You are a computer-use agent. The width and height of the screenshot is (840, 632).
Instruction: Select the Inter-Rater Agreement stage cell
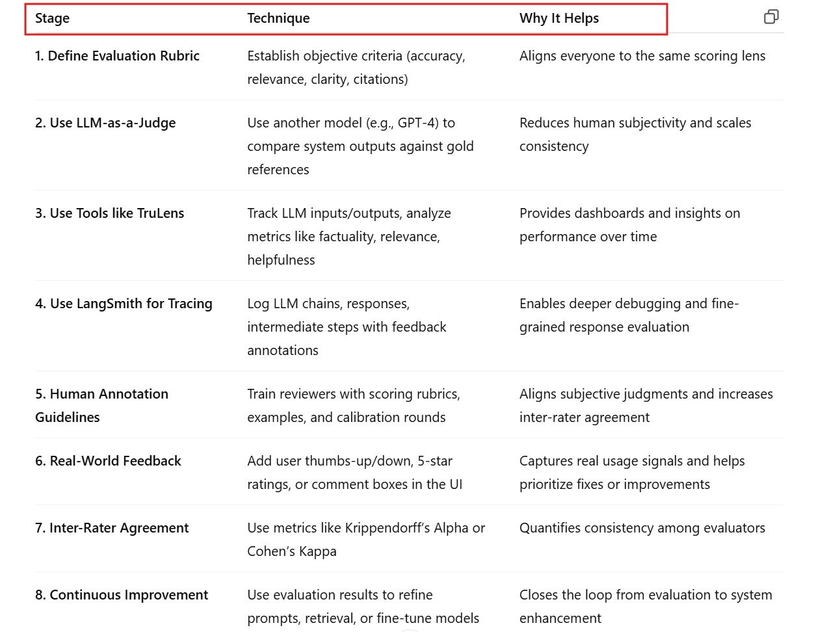pos(112,528)
